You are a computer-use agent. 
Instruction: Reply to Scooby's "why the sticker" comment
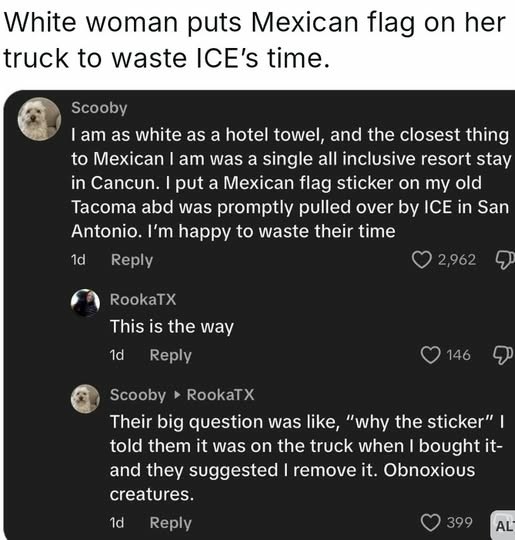pos(171,522)
